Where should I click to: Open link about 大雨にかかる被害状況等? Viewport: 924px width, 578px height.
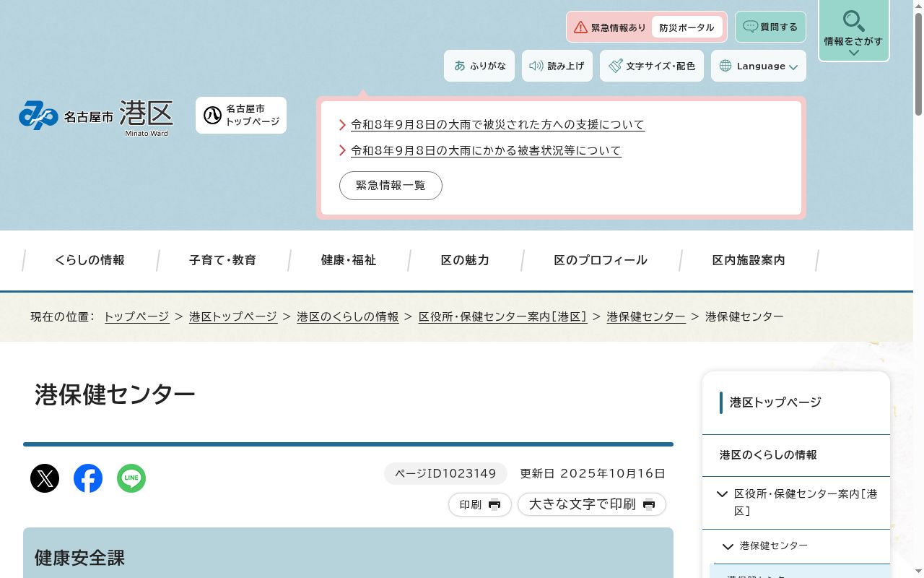click(x=486, y=150)
